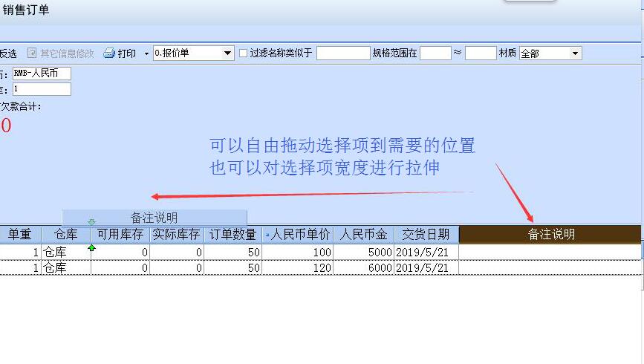
Task: Open the 0.报价单 dropdown list
Action: click(x=227, y=53)
